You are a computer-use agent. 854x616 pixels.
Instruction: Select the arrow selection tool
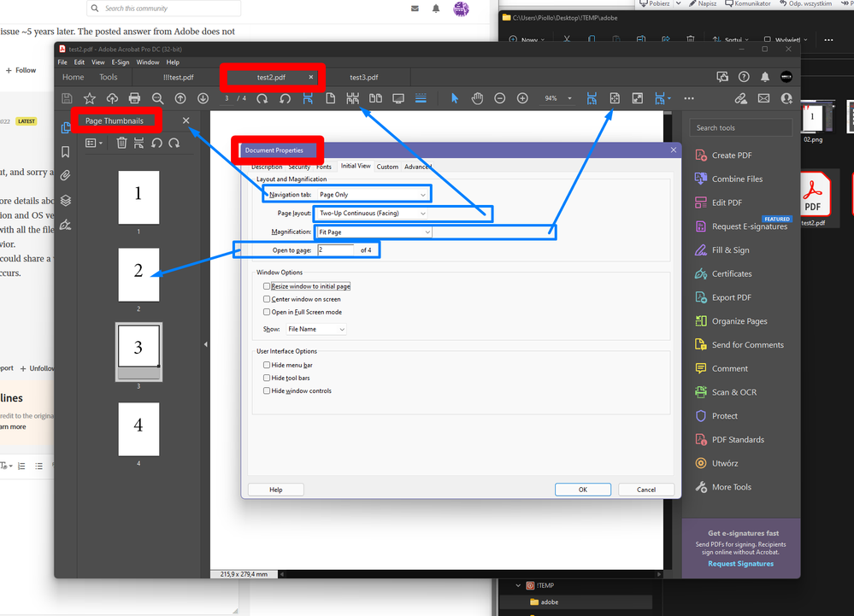click(455, 98)
